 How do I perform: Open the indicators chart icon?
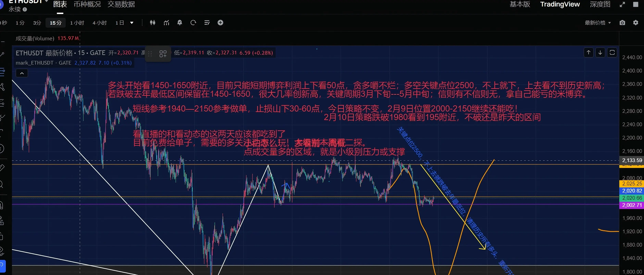point(166,23)
